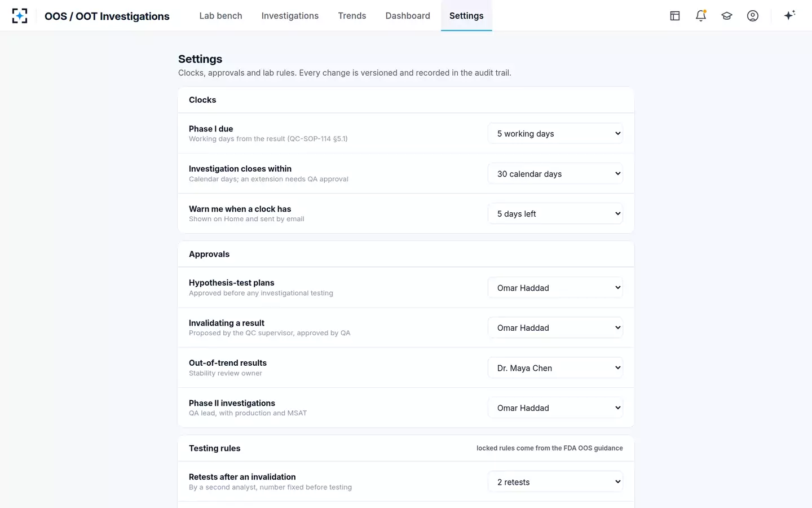Choose an approver for Hypothesis-test plans
Image resolution: width=812 pixels, height=508 pixels.
point(555,288)
